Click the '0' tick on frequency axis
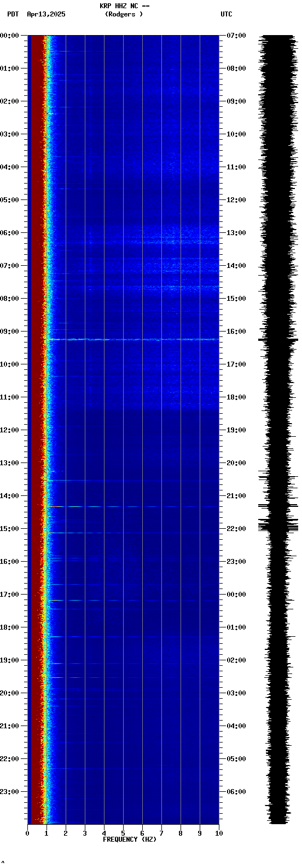302x868 pixels. click(27, 833)
